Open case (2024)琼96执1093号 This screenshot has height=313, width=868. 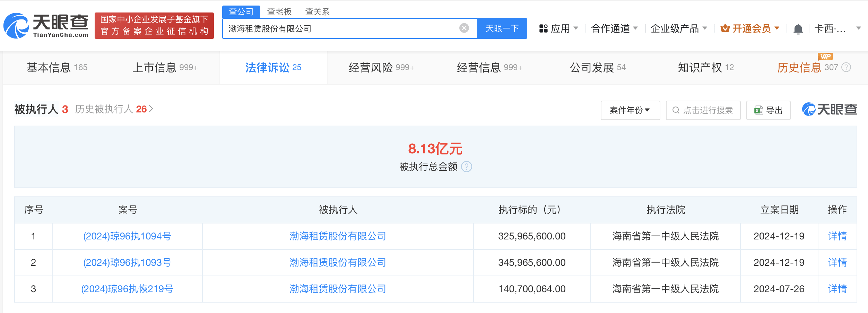[127, 263]
